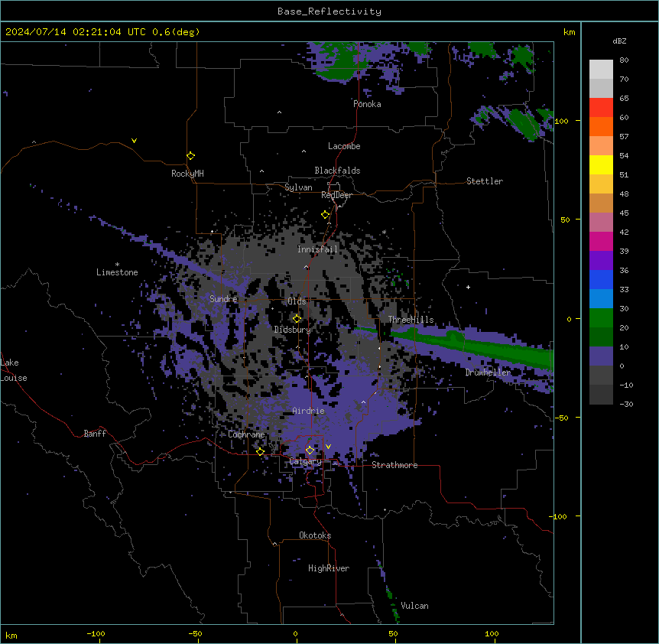
Task: Pick the blue 33-36 dBZ legend band
Action: (601, 279)
